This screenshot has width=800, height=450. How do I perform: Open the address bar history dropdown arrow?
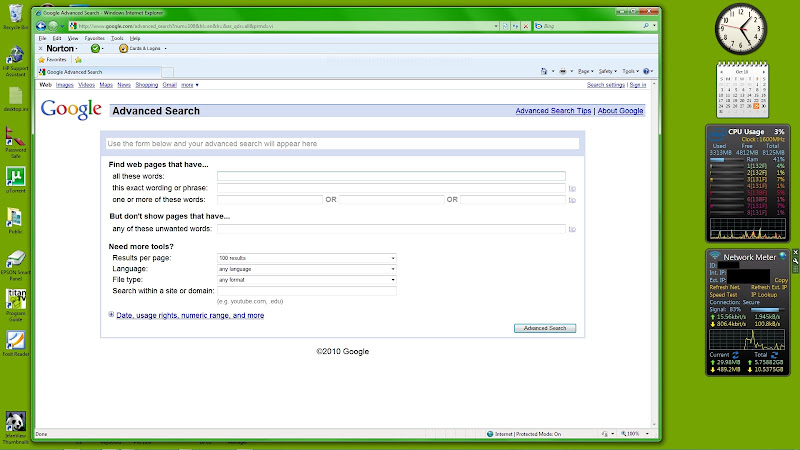(495, 26)
